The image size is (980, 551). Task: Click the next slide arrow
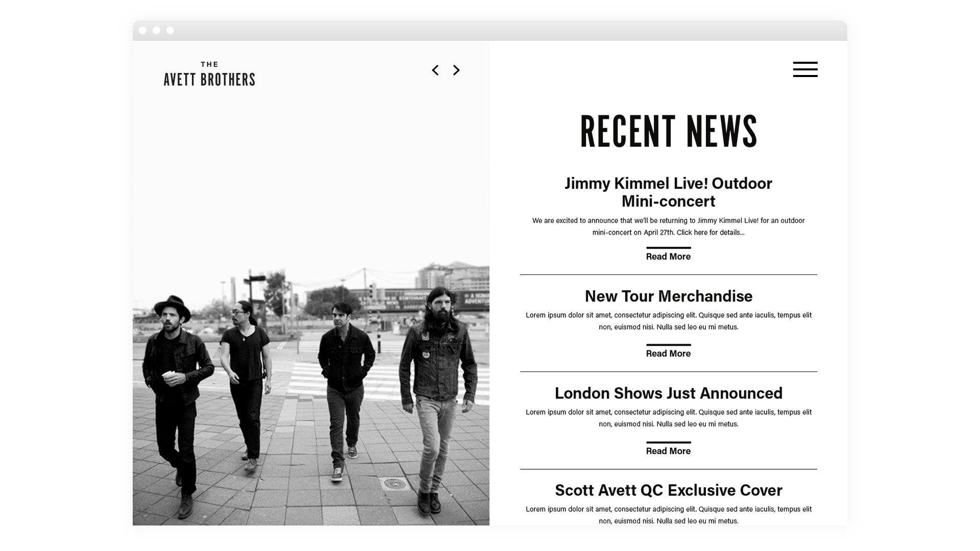coord(456,70)
